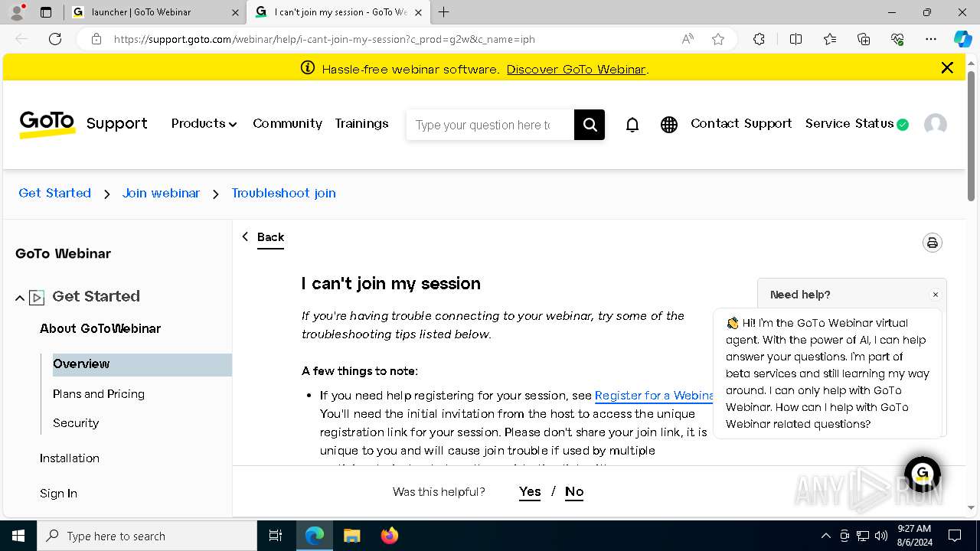Close the I can't join my session tab

click(x=418, y=12)
